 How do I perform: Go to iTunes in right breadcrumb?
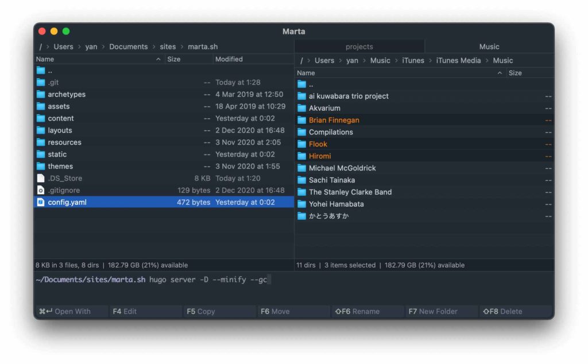tap(413, 61)
